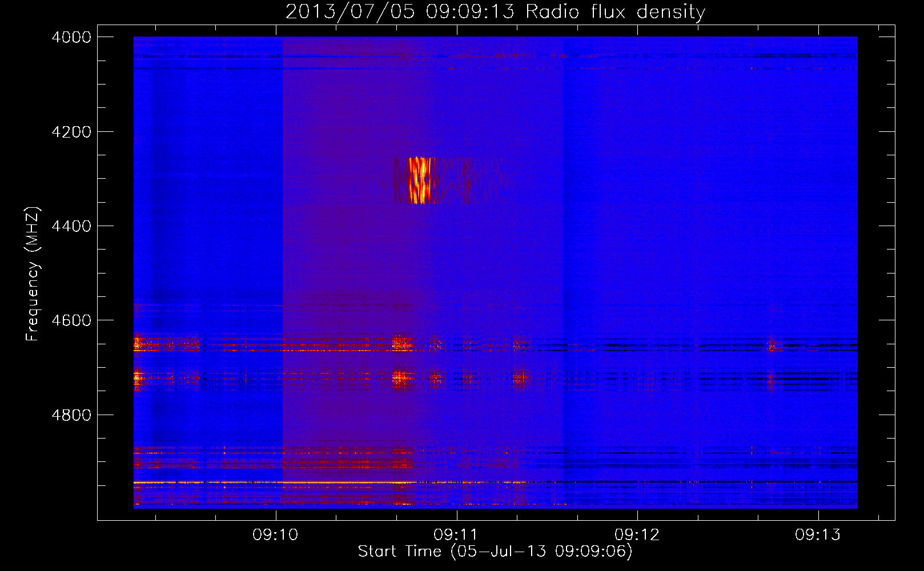The height and width of the screenshot is (571, 924).
Task: Click the 09:12 time tick label
Action: [x=637, y=534]
